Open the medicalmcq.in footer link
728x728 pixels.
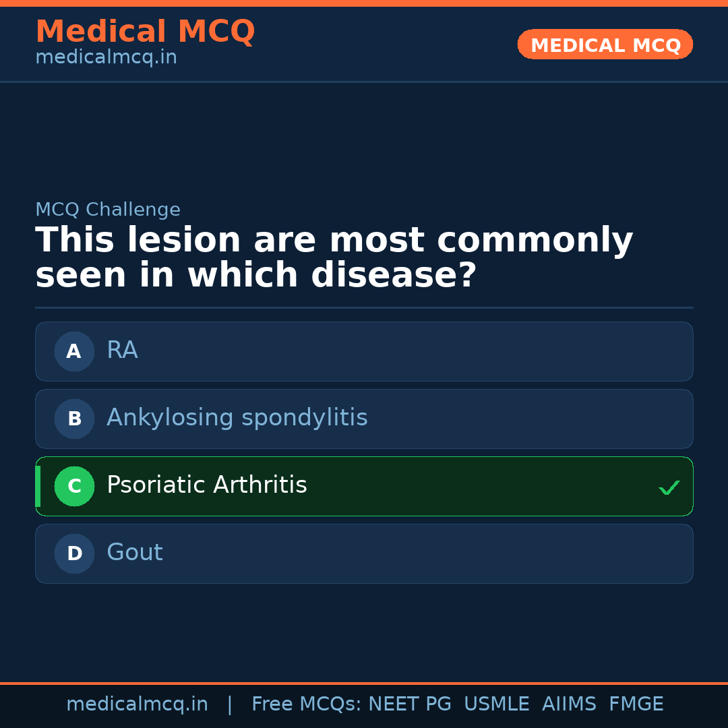[137, 704]
